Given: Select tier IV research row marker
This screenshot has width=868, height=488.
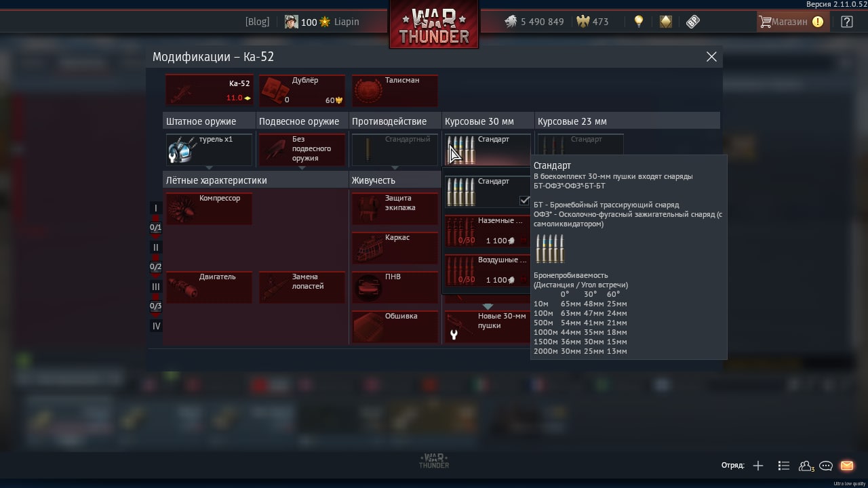Looking at the screenshot, I should [x=156, y=326].
